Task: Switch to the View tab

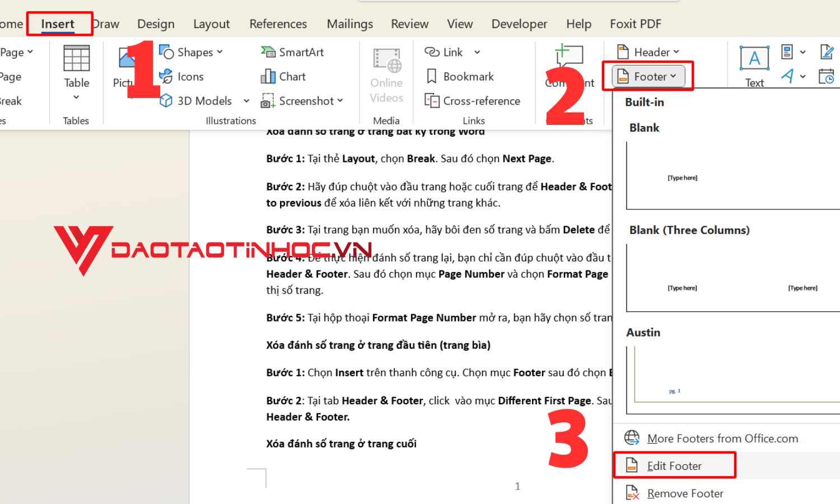Action: click(460, 24)
